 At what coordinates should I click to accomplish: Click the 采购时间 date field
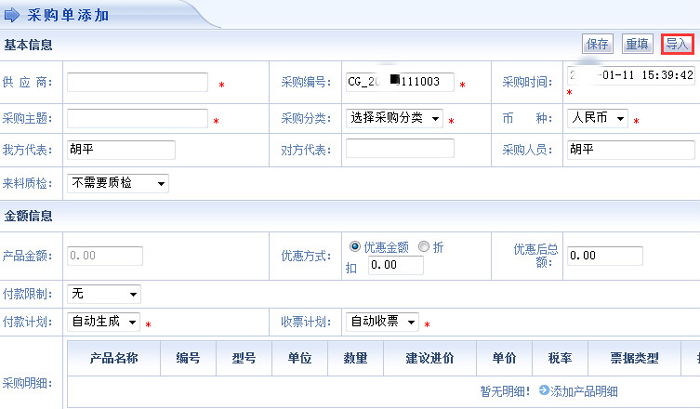click(630, 76)
